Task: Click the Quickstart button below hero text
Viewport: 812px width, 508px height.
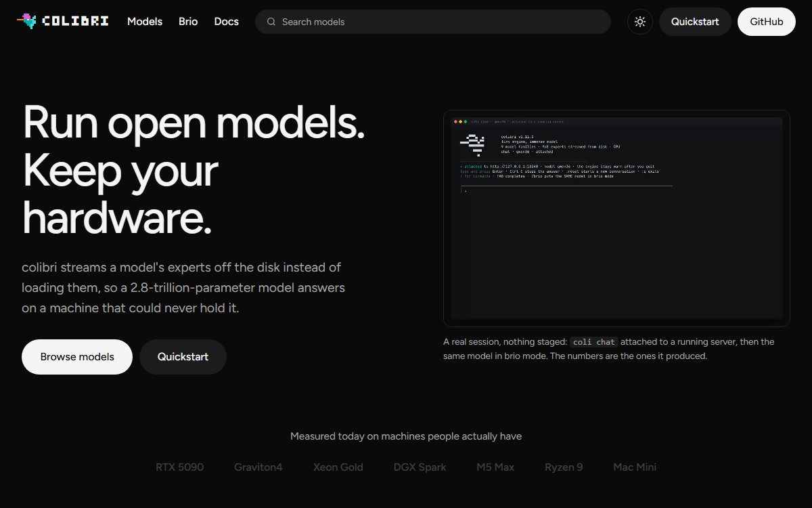Action: coord(183,357)
